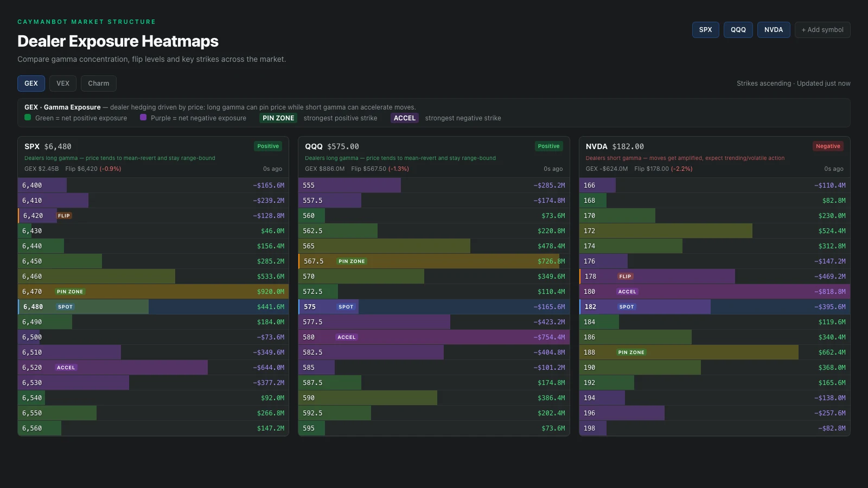868x488 pixels.
Task: Select the NVDA 176 strike label
Action: coord(589,261)
